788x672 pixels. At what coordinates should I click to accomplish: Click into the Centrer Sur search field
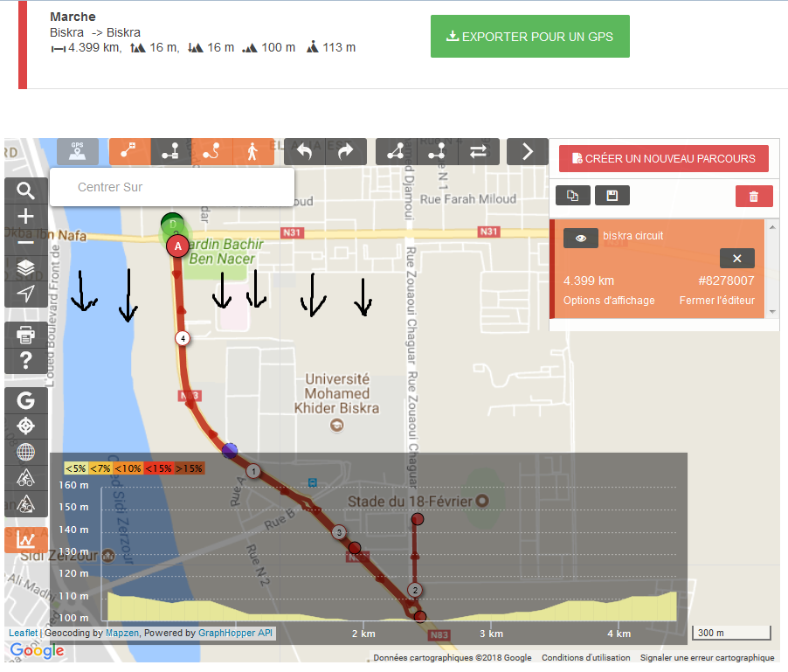(172, 187)
